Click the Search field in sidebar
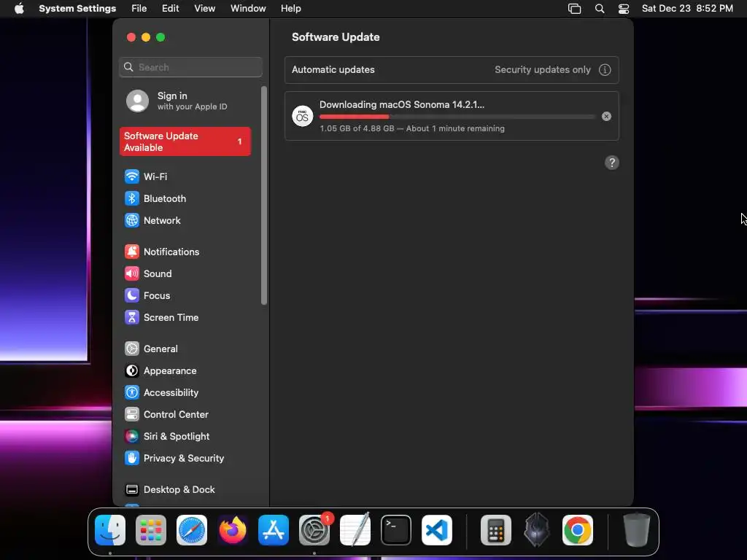 (190, 67)
